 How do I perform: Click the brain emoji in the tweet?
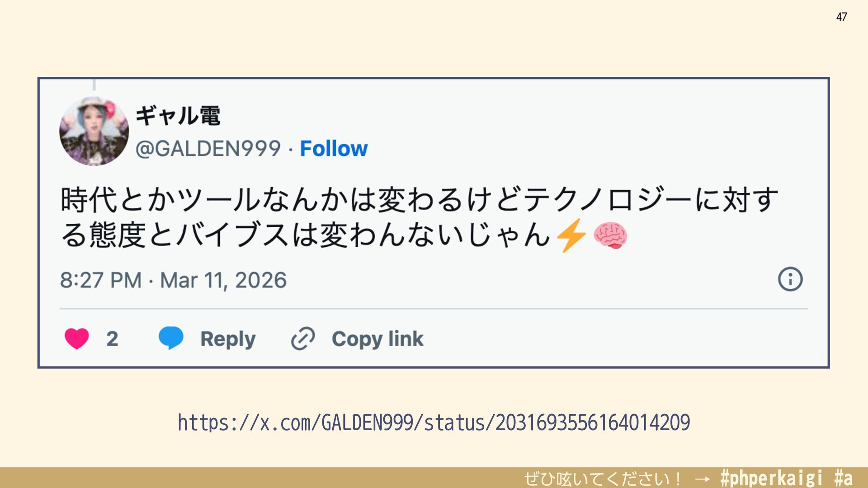(610, 235)
